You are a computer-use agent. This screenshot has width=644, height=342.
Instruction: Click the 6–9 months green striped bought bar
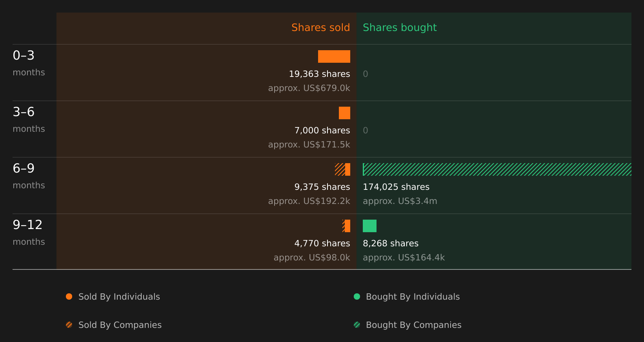coord(497,169)
